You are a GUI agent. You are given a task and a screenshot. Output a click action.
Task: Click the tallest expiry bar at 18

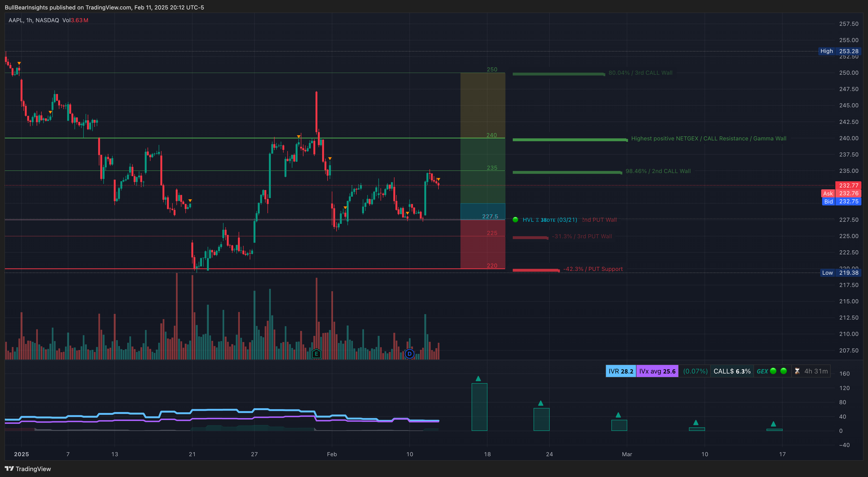point(479,407)
